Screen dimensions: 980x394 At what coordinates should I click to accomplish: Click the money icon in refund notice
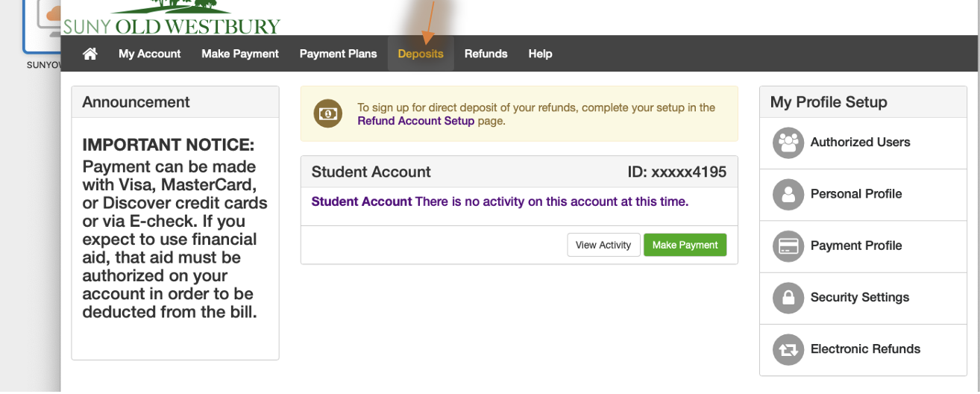tap(327, 113)
